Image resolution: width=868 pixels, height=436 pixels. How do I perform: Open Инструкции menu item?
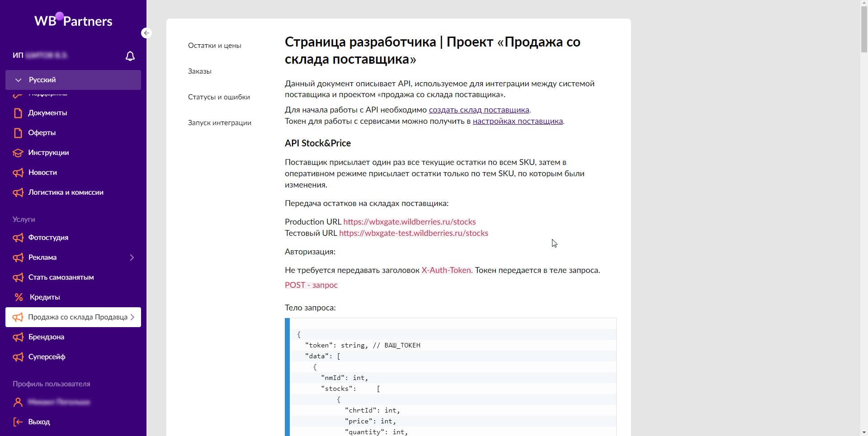coord(48,153)
